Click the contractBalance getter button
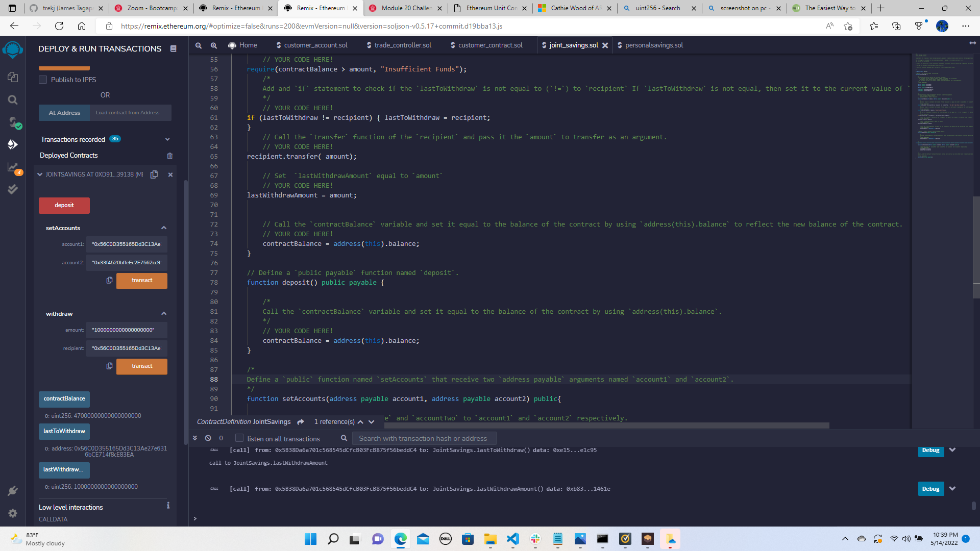 pyautogui.click(x=64, y=399)
